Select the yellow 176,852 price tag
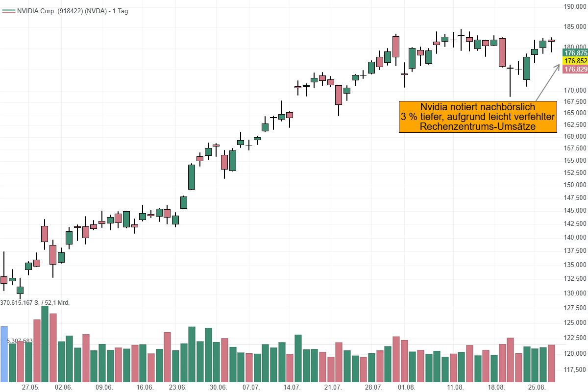 coord(575,61)
